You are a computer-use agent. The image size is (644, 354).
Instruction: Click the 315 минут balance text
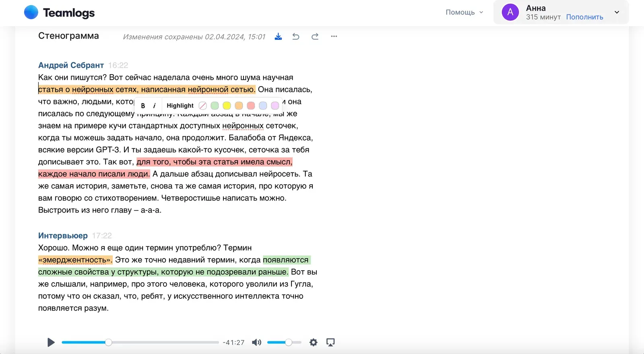point(543,17)
